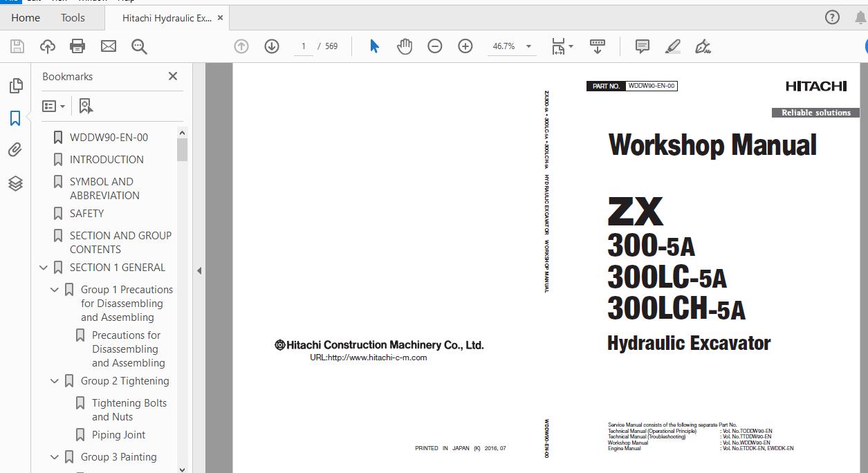The height and width of the screenshot is (473, 868).
Task: Zoom out with minus icon
Action: point(435,46)
